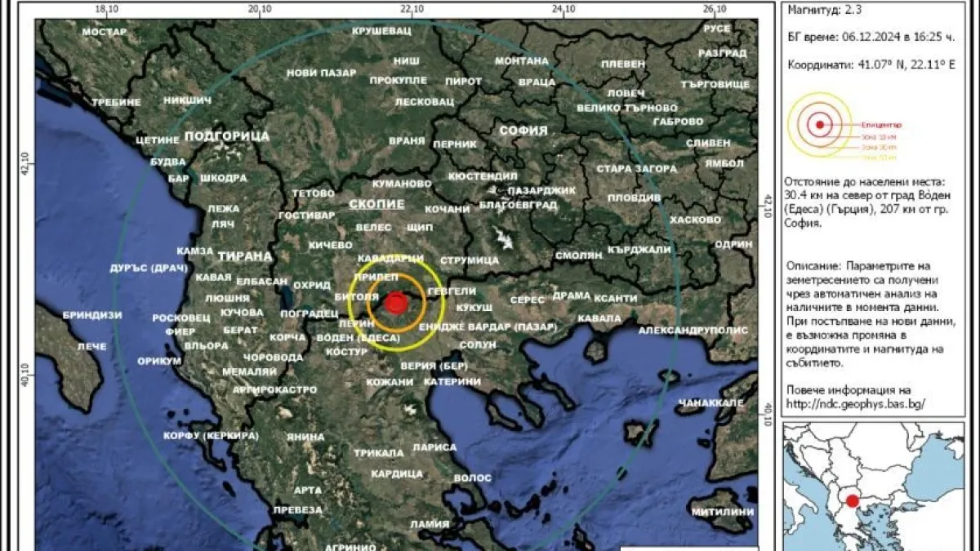This screenshot has height=551, width=980.
Task: Click the РУСЕ city label
Action: click(x=716, y=29)
